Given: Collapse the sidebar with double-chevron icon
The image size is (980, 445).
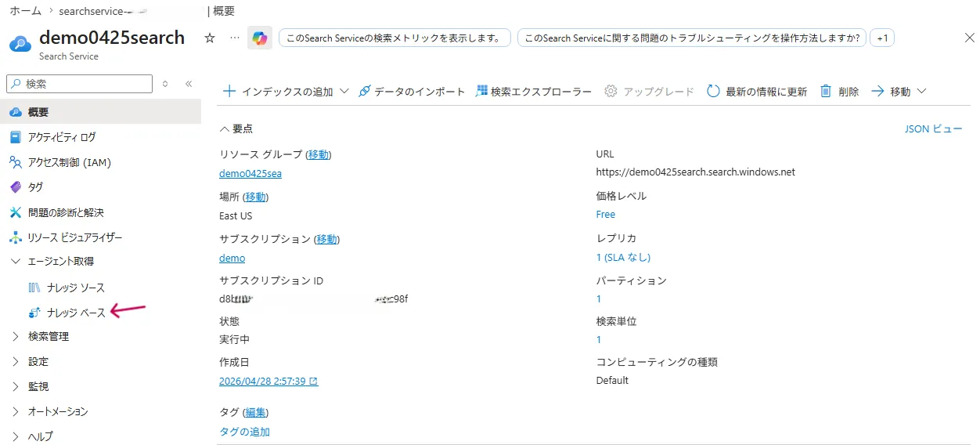Looking at the screenshot, I should click(x=189, y=84).
